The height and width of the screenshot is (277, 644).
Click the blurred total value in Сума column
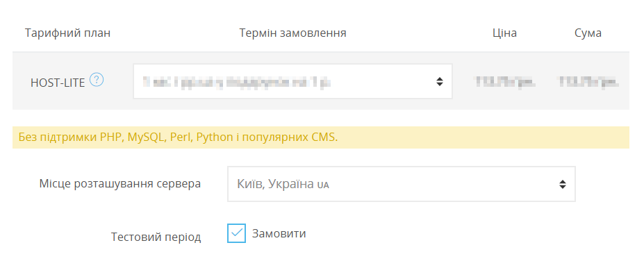(588, 82)
